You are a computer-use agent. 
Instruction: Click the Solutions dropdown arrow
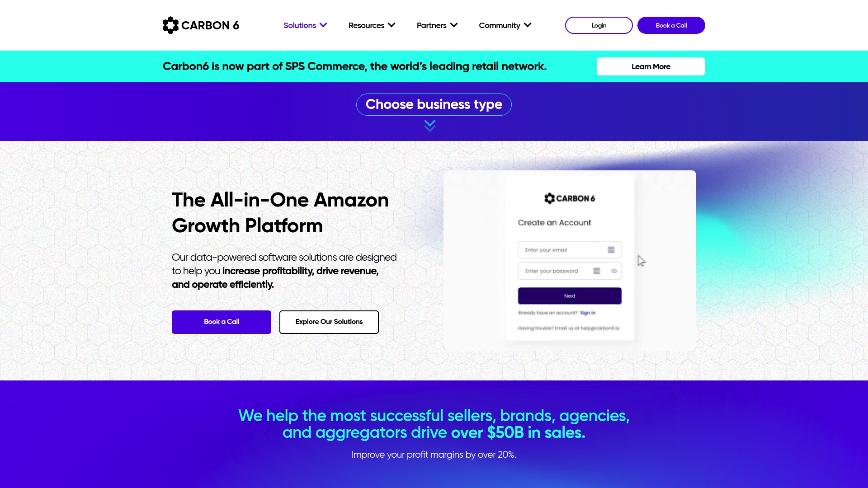pos(323,25)
